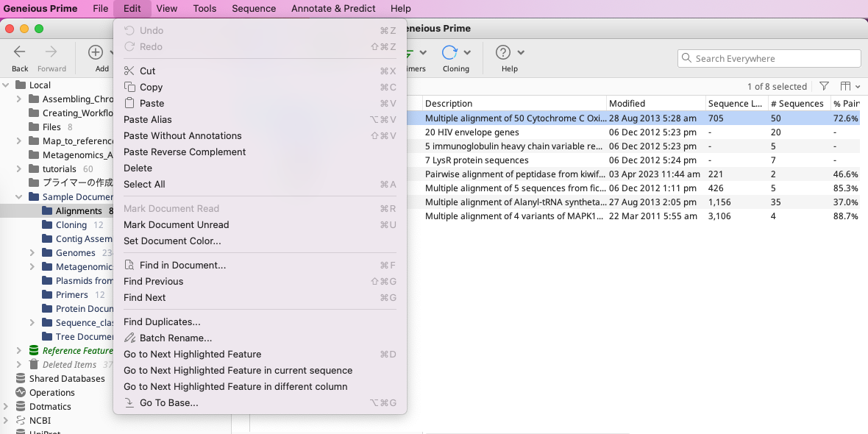Viewport: 868px width, 434px height.
Task: Collapse the Sample Documents folder
Action: [x=18, y=197]
